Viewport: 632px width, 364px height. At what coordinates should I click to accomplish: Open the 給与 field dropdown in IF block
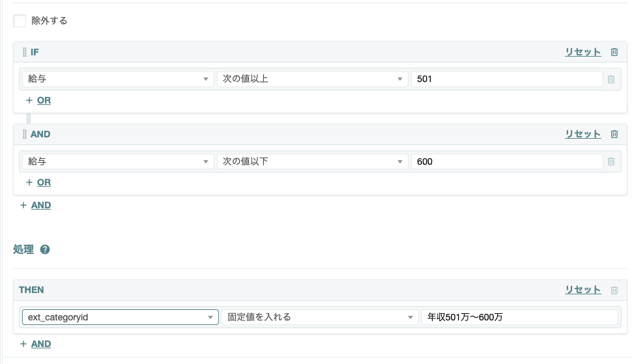click(x=118, y=79)
